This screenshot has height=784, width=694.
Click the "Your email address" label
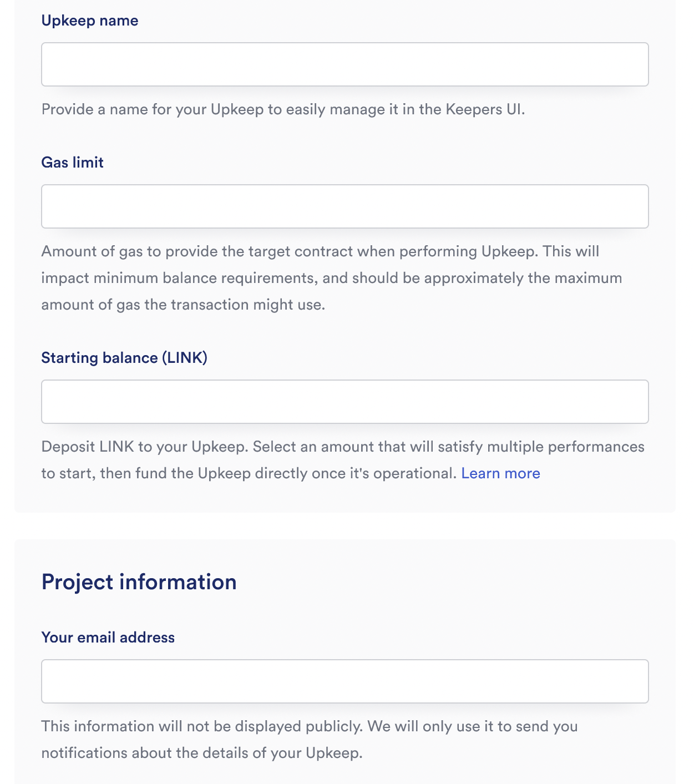(x=108, y=638)
